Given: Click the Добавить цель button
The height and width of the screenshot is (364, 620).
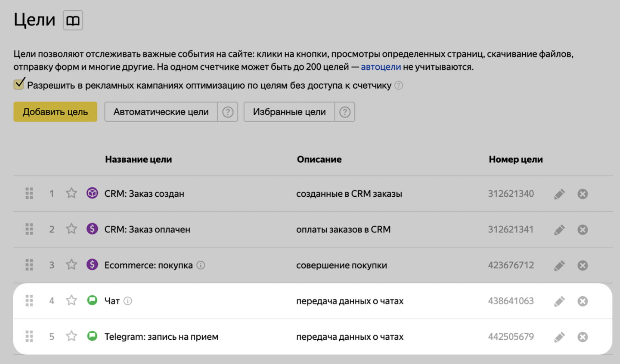Looking at the screenshot, I should coord(55,112).
